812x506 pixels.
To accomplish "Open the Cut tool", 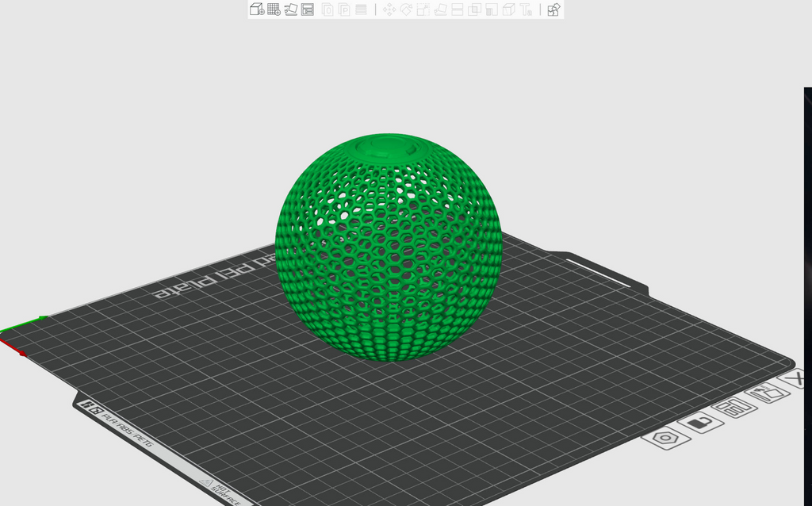I will tap(458, 10).
